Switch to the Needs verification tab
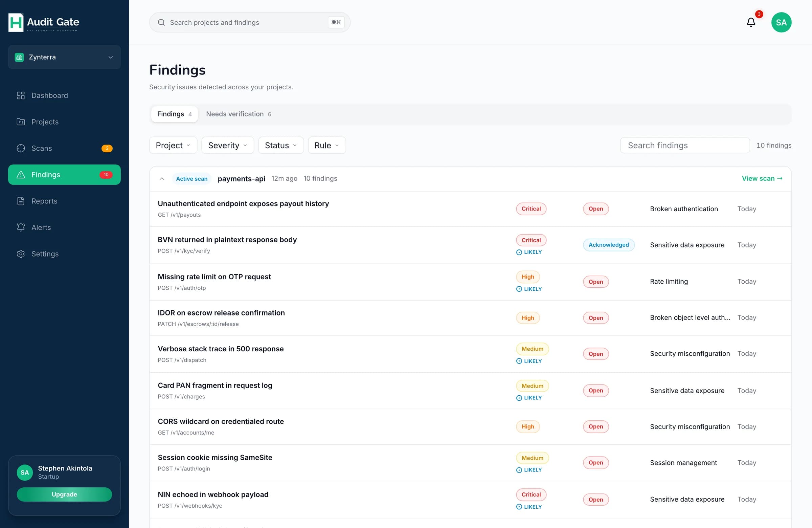The height and width of the screenshot is (528, 812). pos(239,114)
